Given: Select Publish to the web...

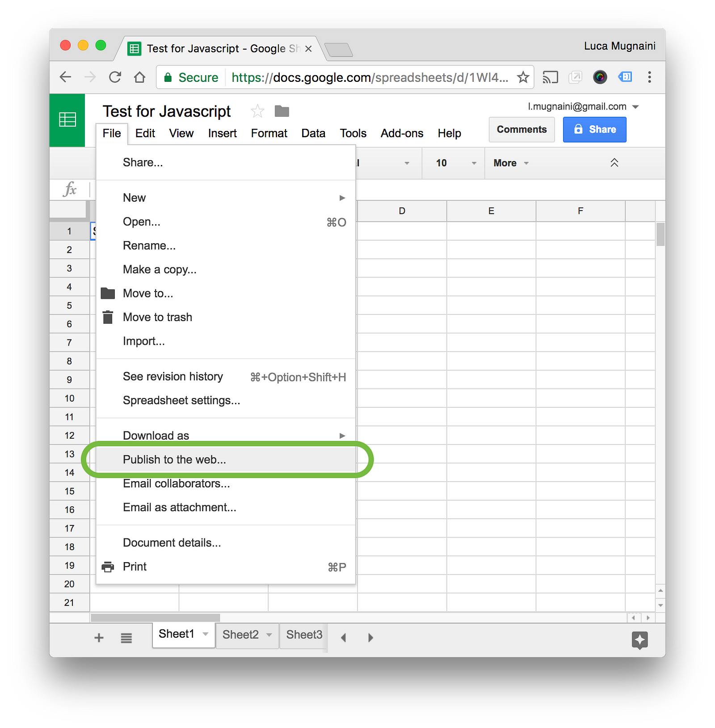Looking at the screenshot, I should [x=226, y=460].
